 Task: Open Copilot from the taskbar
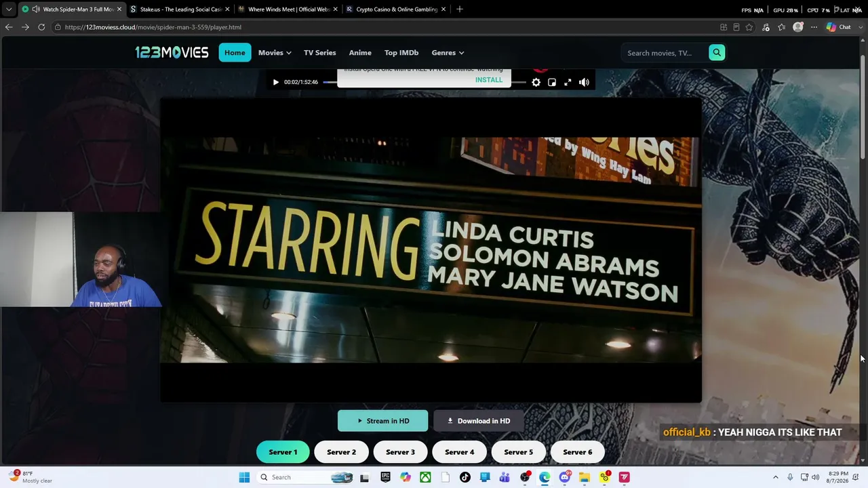pos(405,477)
